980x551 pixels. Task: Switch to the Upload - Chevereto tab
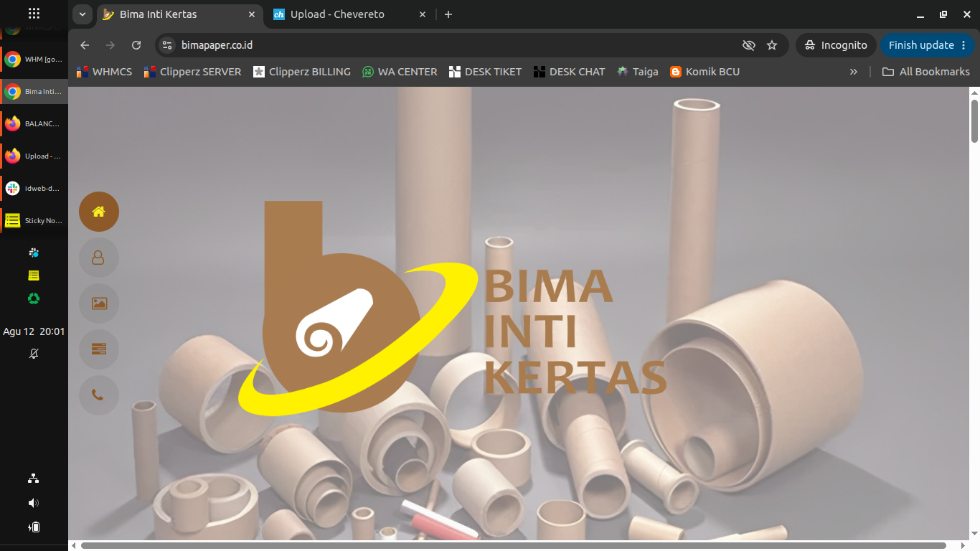coord(350,14)
